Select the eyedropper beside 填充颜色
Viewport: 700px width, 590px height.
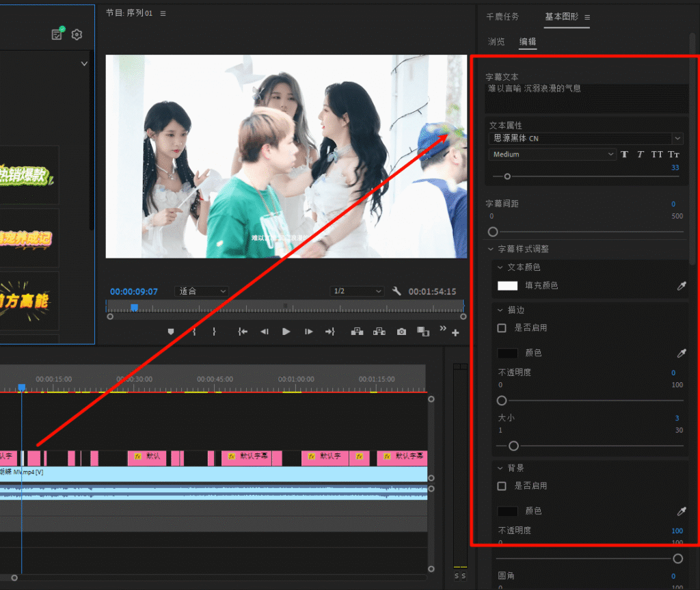pos(681,286)
